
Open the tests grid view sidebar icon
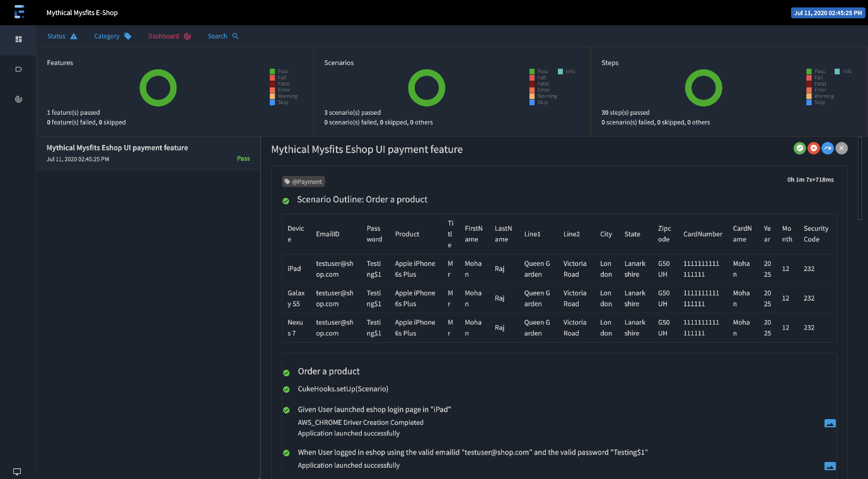[x=18, y=39]
